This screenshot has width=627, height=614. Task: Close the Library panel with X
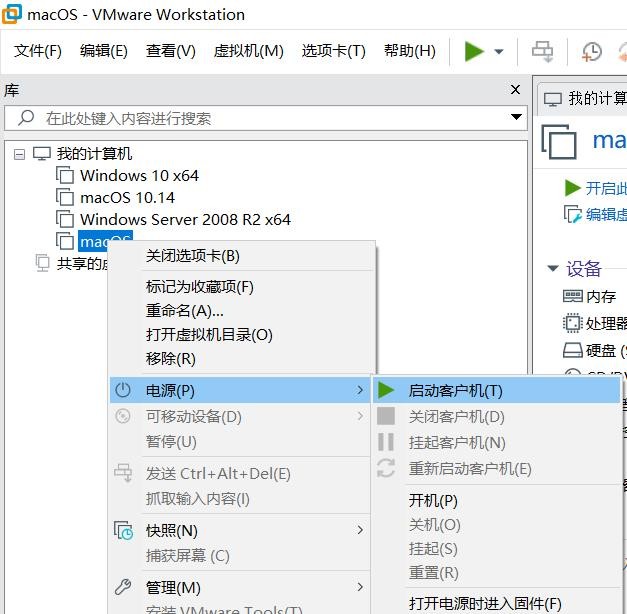tap(515, 89)
